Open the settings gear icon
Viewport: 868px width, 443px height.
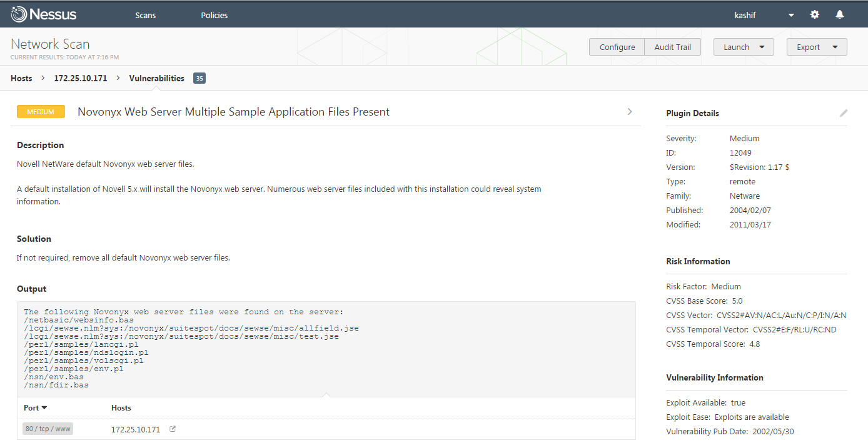click(815, 14)
